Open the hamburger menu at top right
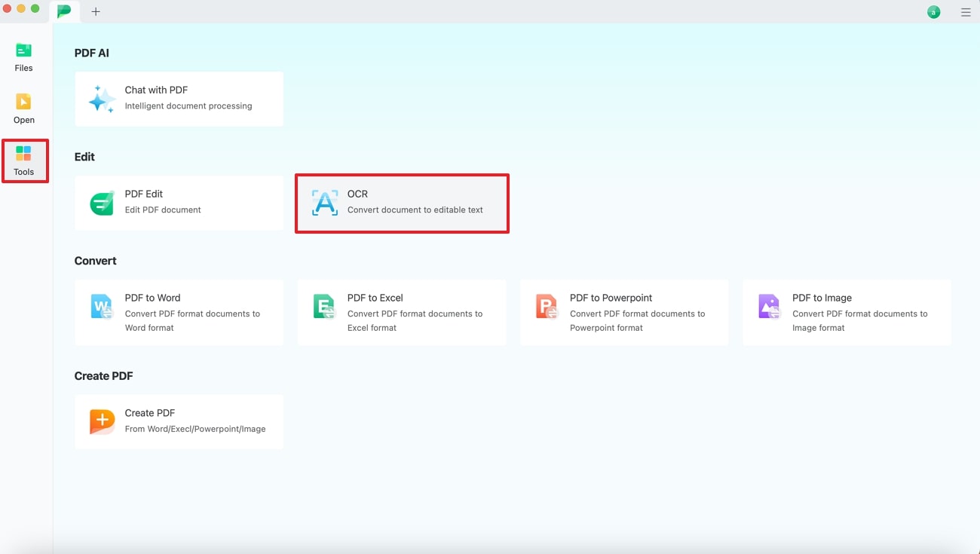The width and height of the screenshot is (980, 554). click(x=966, y=12)
